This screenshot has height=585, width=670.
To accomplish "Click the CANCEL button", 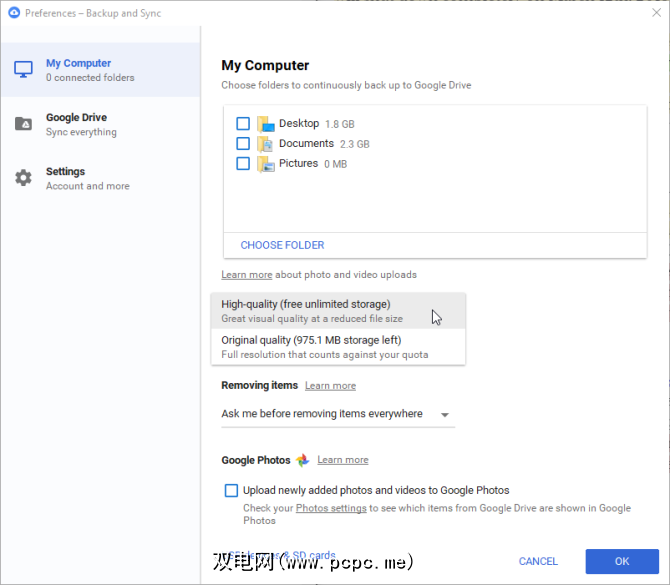I will [538, 561].
